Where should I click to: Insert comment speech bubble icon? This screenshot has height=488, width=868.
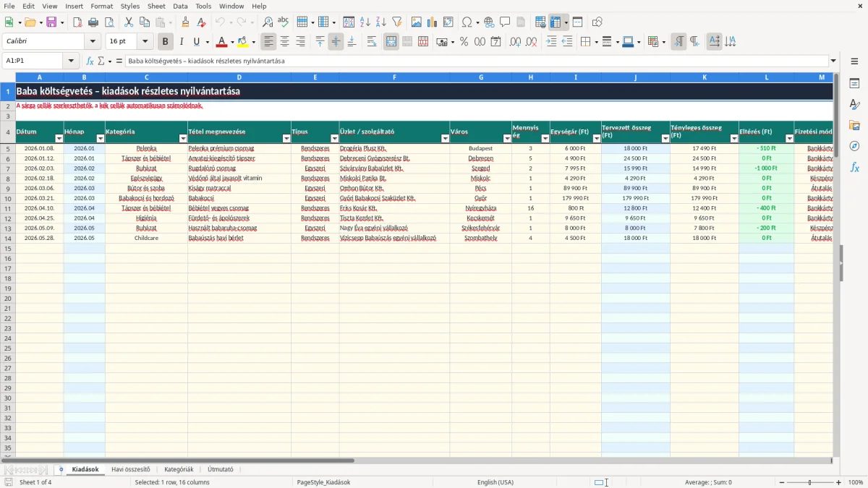point(505,22)
